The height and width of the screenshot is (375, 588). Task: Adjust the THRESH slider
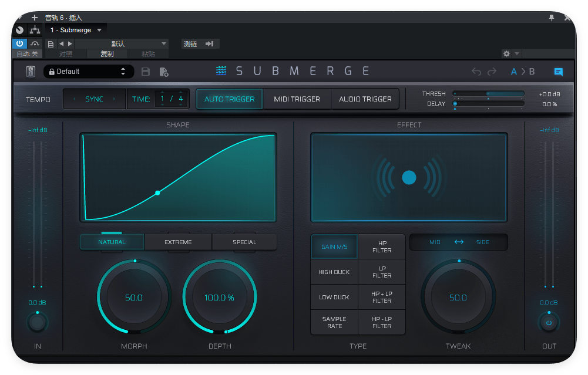tap(488, 94)
